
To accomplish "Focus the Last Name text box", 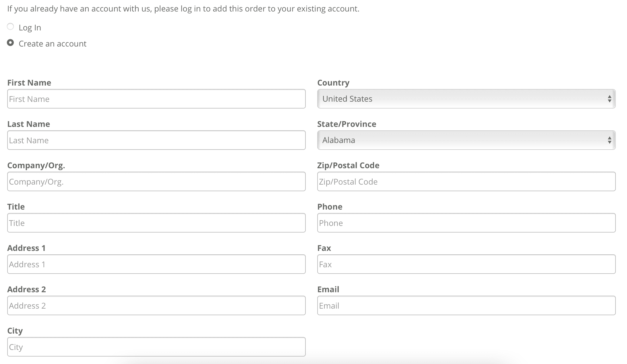I will click(156, 140).
